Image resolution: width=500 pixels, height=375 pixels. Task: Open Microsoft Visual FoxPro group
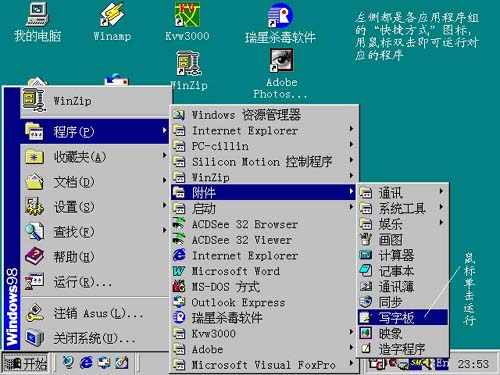coord(264,365)
